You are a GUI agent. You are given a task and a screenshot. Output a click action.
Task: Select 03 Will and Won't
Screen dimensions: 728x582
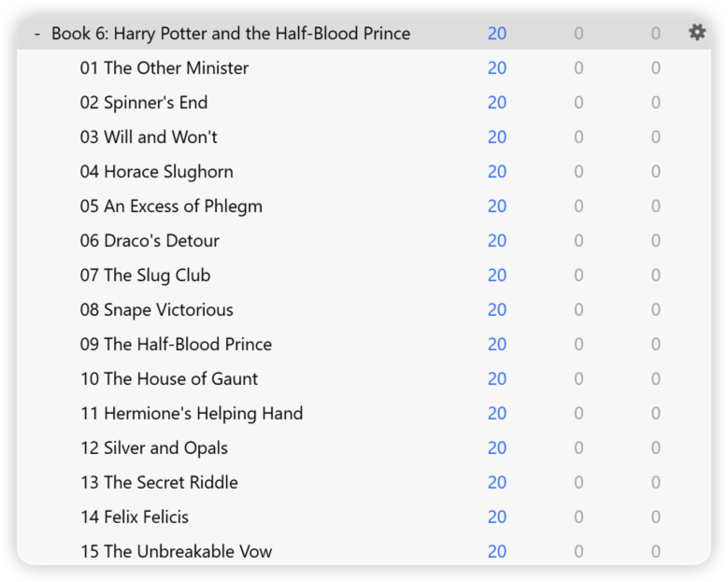[x=148, y=137]
